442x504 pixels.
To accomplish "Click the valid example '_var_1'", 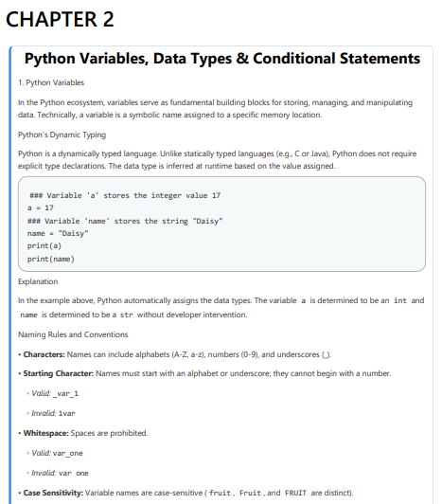I will tap(65, 394).
